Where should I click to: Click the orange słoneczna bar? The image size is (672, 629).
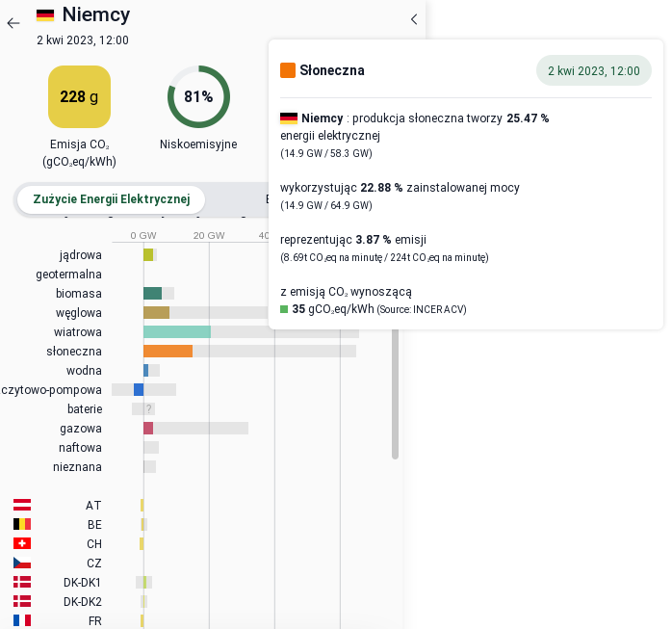coord(168,352)
